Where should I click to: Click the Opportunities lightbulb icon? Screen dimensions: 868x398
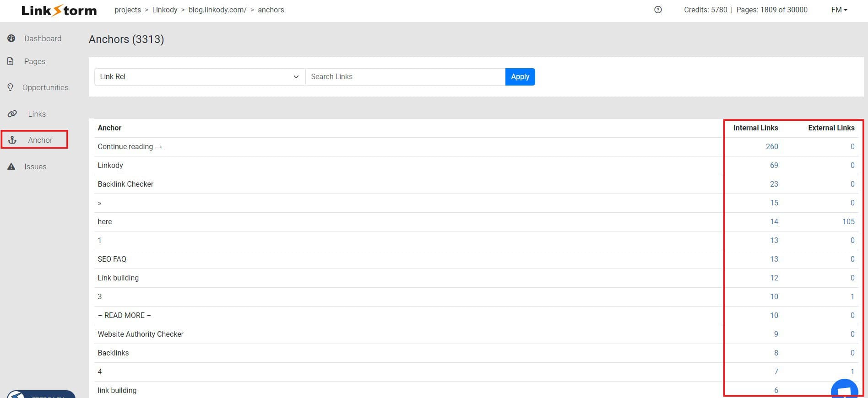11,87
